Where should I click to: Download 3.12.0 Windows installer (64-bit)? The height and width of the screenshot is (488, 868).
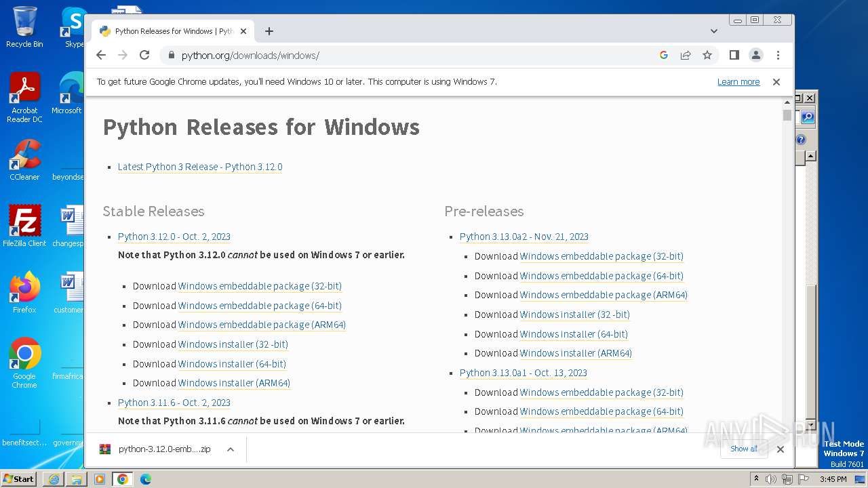pos(232,364)
